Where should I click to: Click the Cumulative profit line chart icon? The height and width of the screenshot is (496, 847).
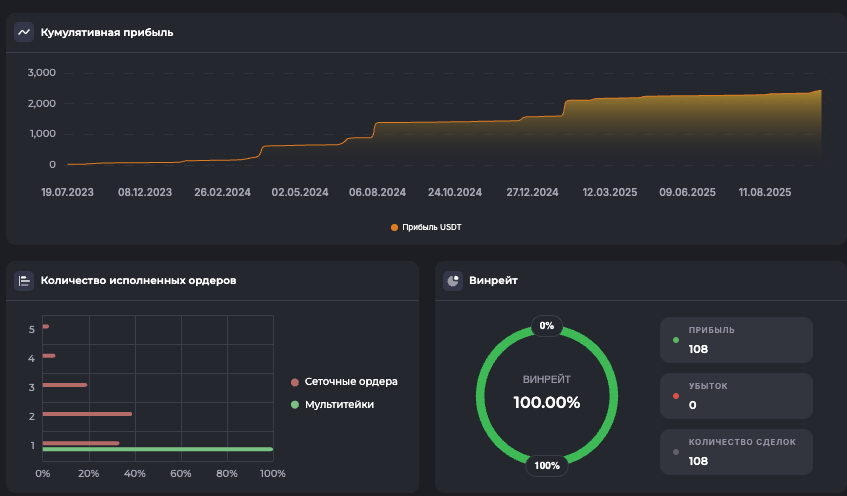coord(24,32)
